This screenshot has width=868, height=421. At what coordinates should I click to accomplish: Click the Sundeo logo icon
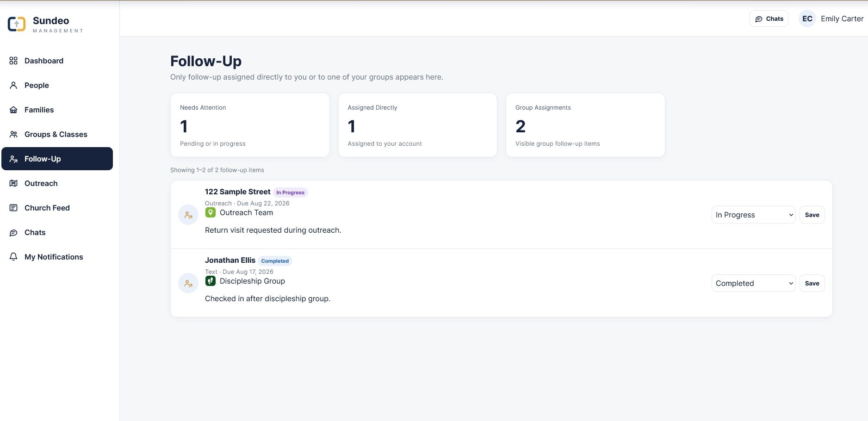click(x=17, y=24)
